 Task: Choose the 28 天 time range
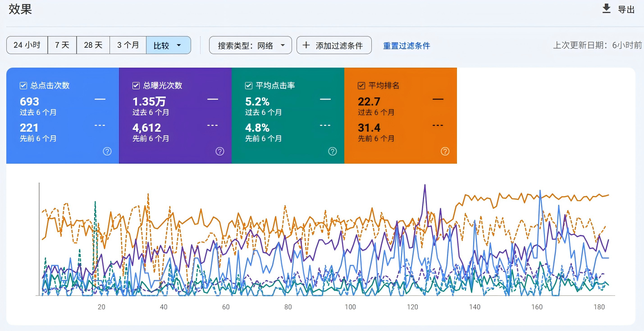point(93,45)
